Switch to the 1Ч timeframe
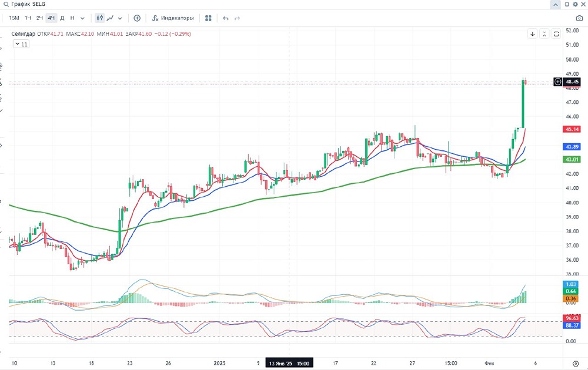 28,18
